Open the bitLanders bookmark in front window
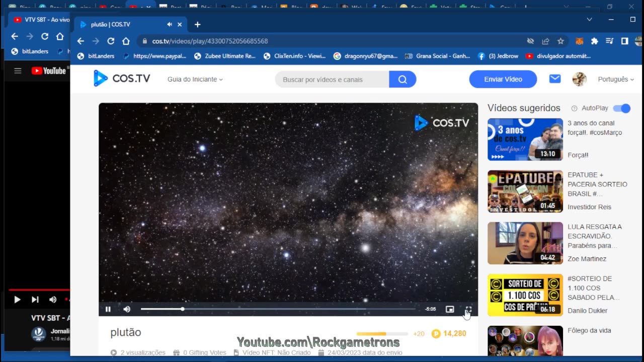 (96, 56)
